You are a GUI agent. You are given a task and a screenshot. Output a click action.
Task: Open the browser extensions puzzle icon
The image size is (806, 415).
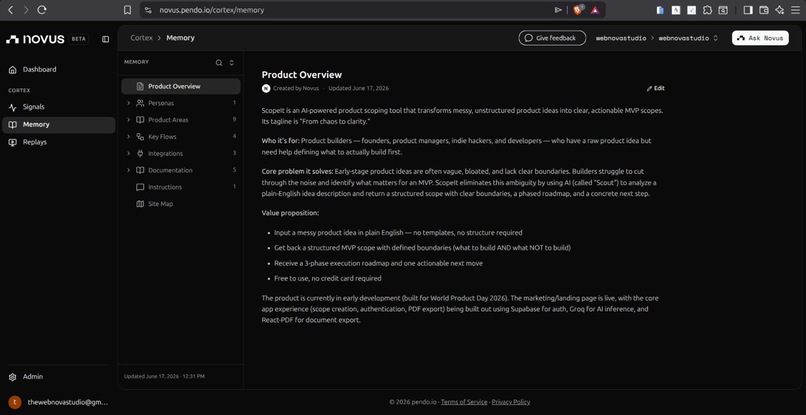coord(707,10)
